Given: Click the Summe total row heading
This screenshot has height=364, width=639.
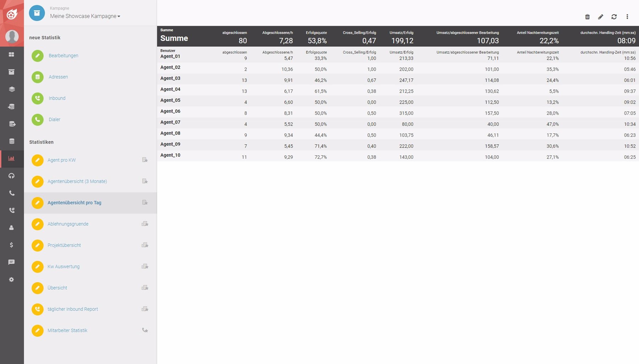Looking at the screenshot, I should pos(174,38).
